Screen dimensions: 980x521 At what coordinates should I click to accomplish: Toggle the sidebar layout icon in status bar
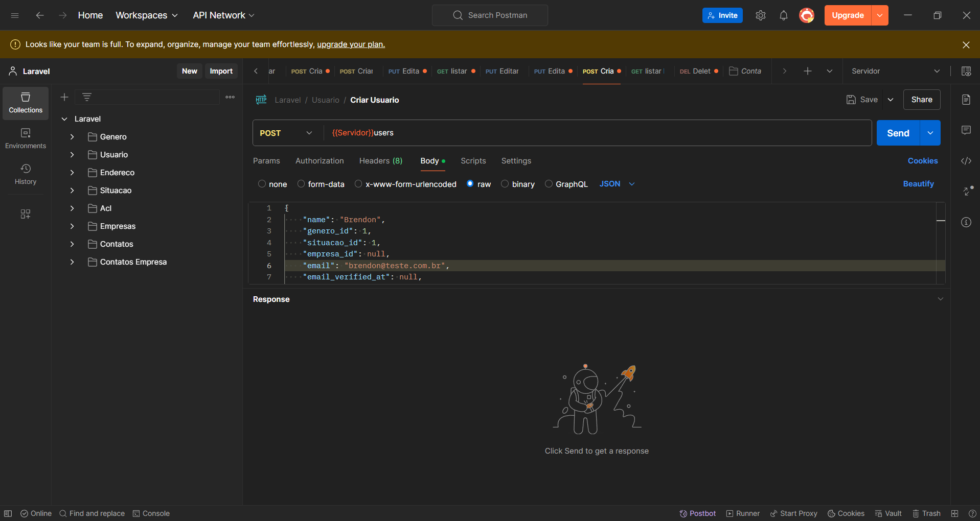point(8,513)
